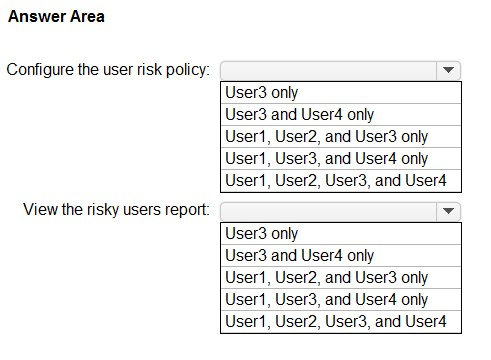Click the "Configure the user risk policy" label
Viewport: 491px width, 360px height.
108,70
